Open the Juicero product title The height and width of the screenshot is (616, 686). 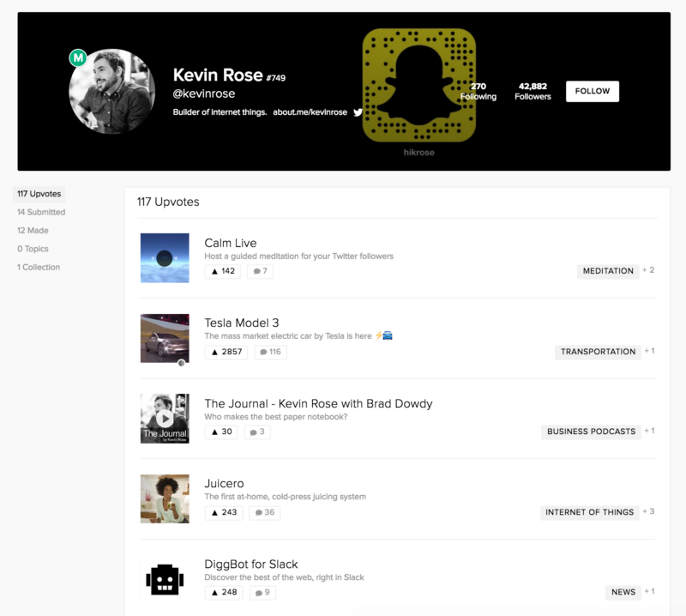click(x=224, y=484)
